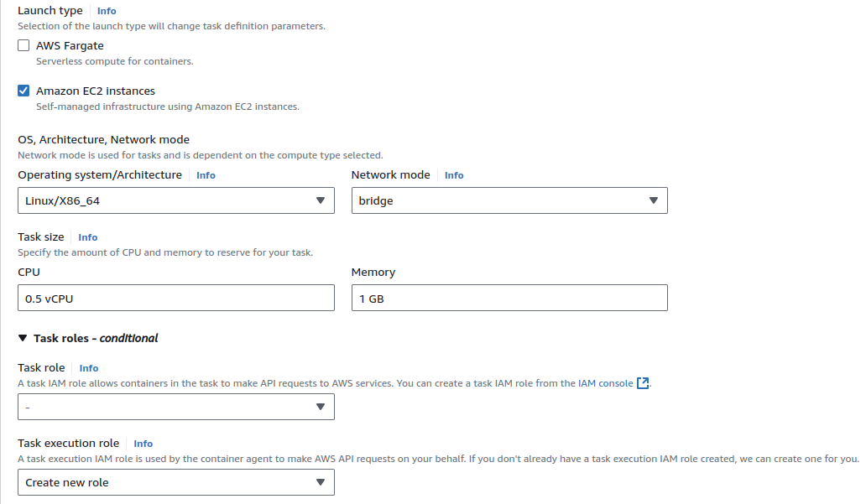The image size is (866, 504).
Task: Click the Task execution role dropdown arrow
Action: [320, 482]
